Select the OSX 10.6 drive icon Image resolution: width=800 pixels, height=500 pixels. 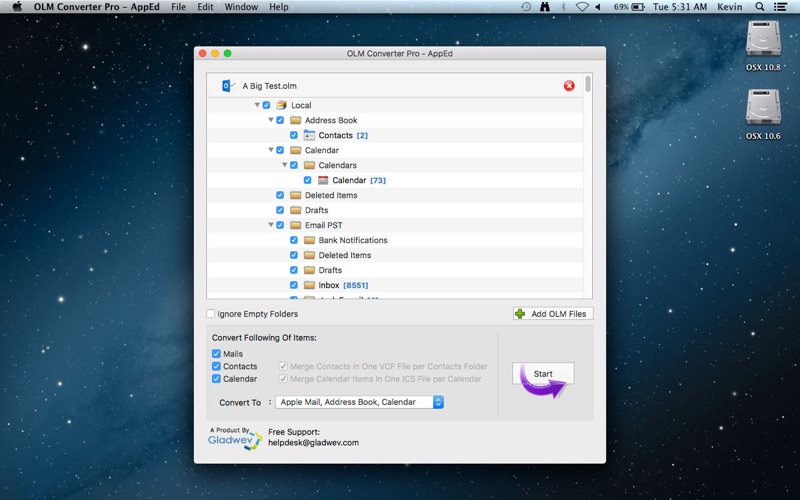[x=763, y=108]
